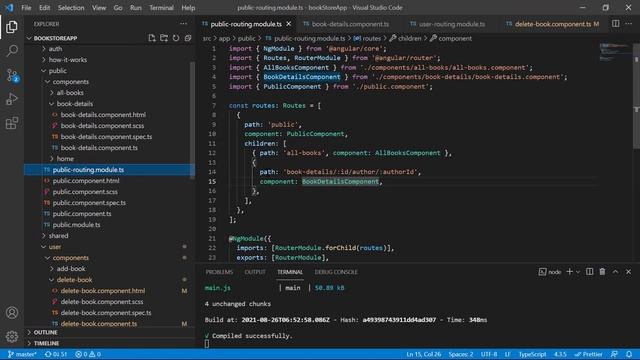Open the File menu

[26, 8]
